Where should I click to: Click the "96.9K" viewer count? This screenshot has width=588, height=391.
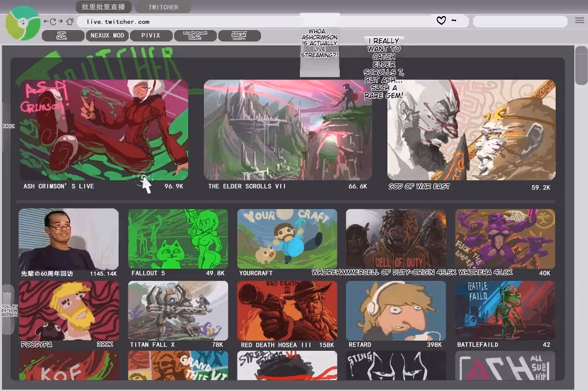click(174, 186)
